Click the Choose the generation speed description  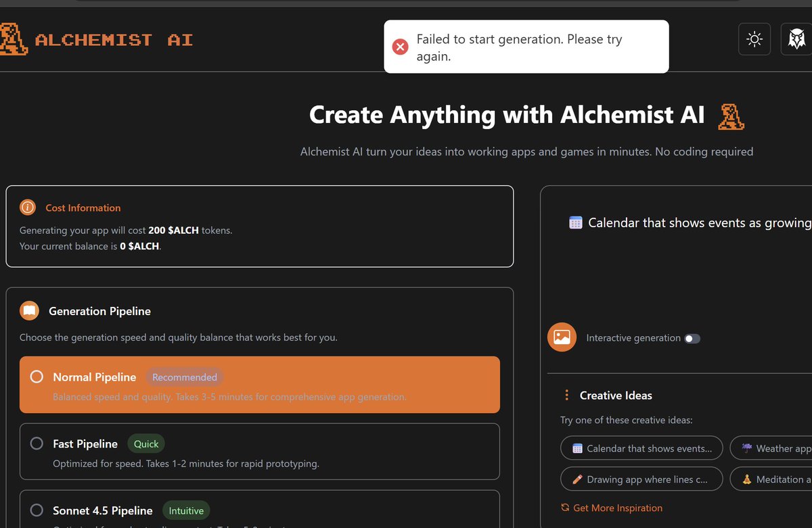(179, 337)
